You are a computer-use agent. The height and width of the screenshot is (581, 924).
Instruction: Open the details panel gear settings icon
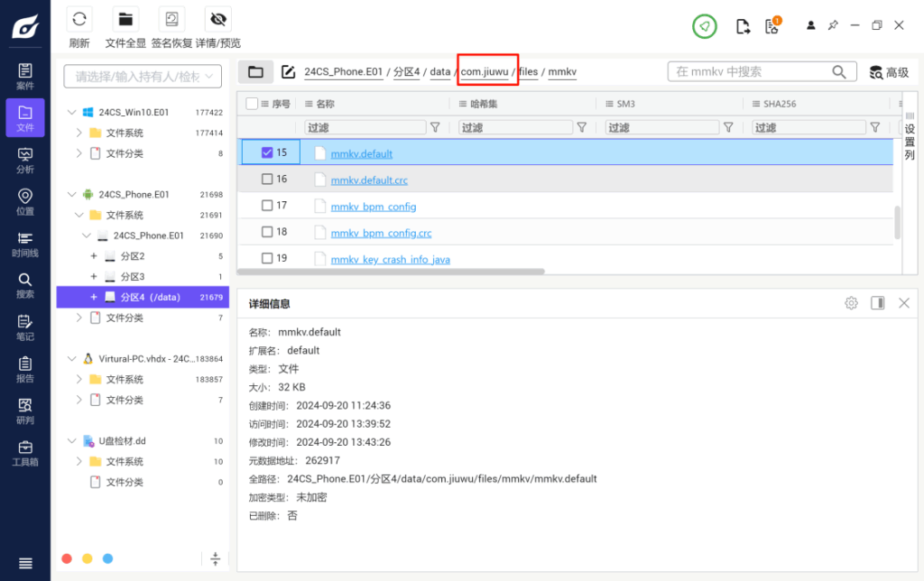point(850,302)
